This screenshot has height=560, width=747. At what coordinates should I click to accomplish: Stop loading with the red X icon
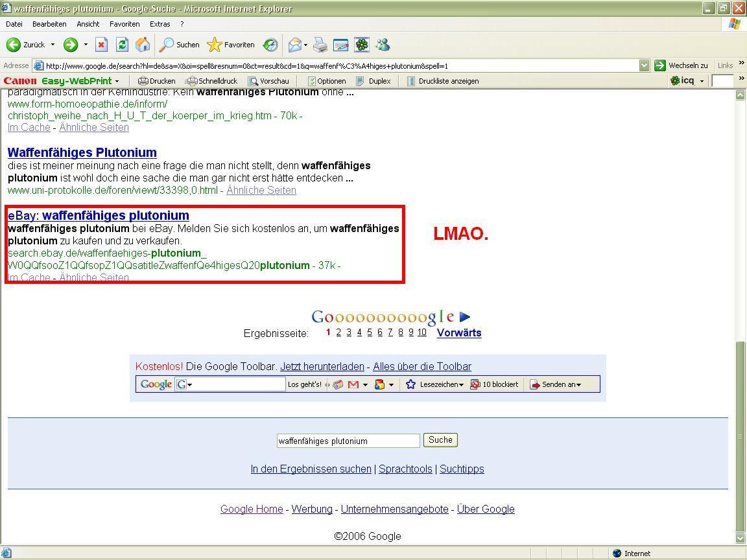pyautogui.click(x=101, y=45)
